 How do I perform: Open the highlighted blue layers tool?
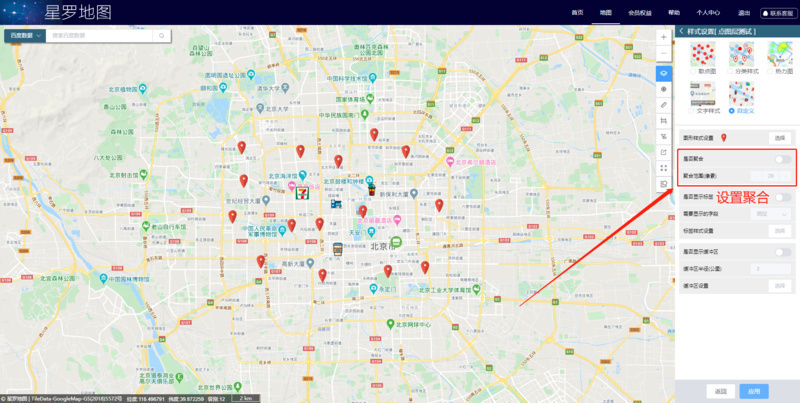(x=663, y=73)
